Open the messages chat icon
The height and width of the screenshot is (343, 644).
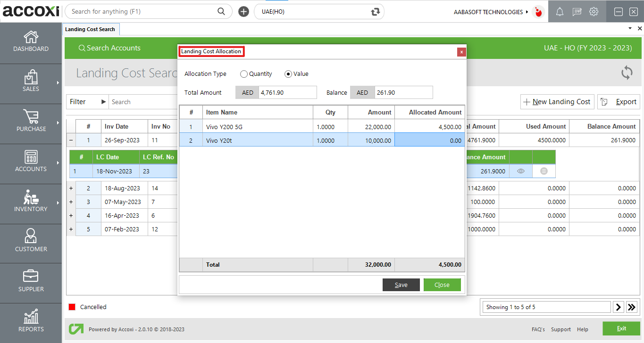[x=577, y=12]
